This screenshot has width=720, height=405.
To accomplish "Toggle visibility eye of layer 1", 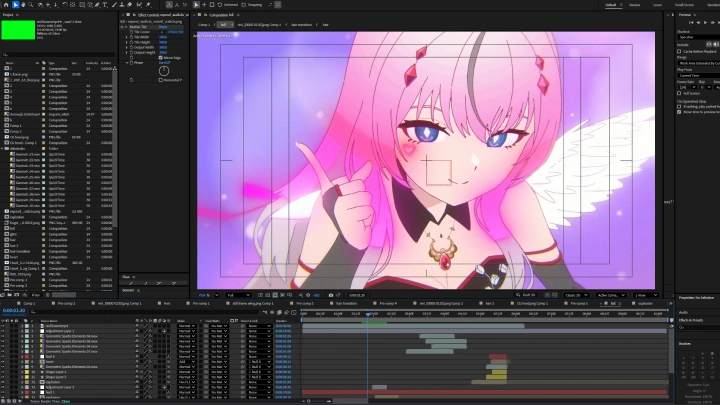I will (x=3, y=326).
